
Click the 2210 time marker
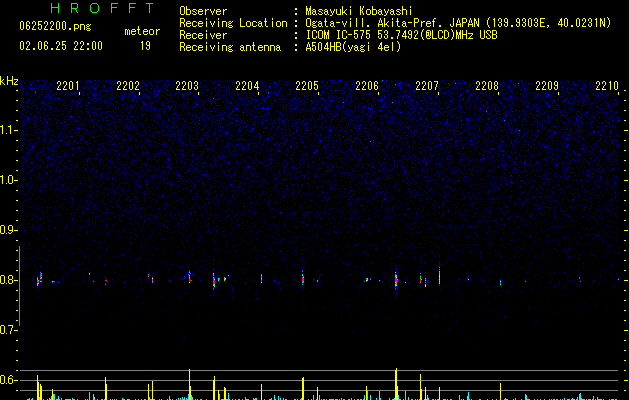(607, 86)
